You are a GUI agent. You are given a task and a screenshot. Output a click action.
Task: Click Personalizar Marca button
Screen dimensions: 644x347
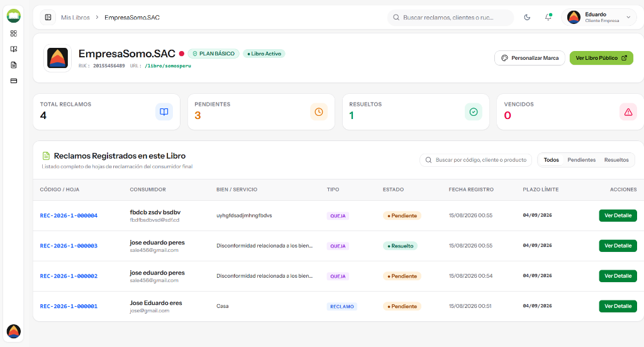pyautogui.click(x=530, y=58)
